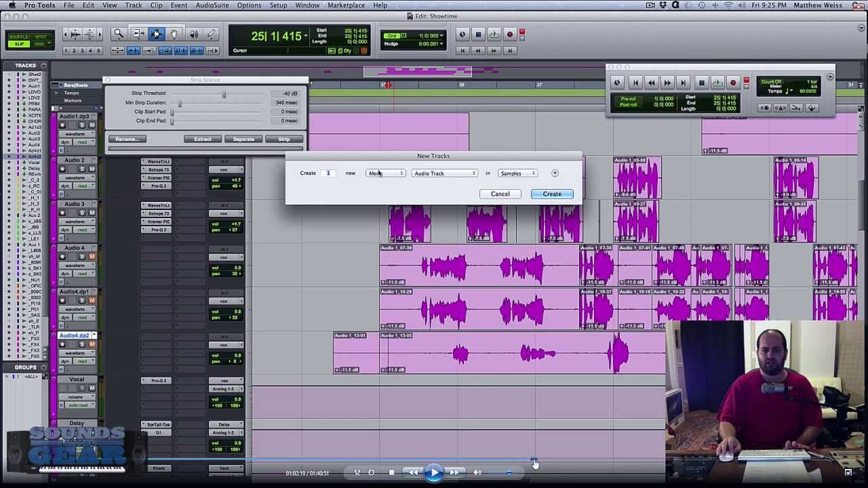This screenshot has height=488, width=868.
Task: Open the Window menu
Action: coord(307,5)
